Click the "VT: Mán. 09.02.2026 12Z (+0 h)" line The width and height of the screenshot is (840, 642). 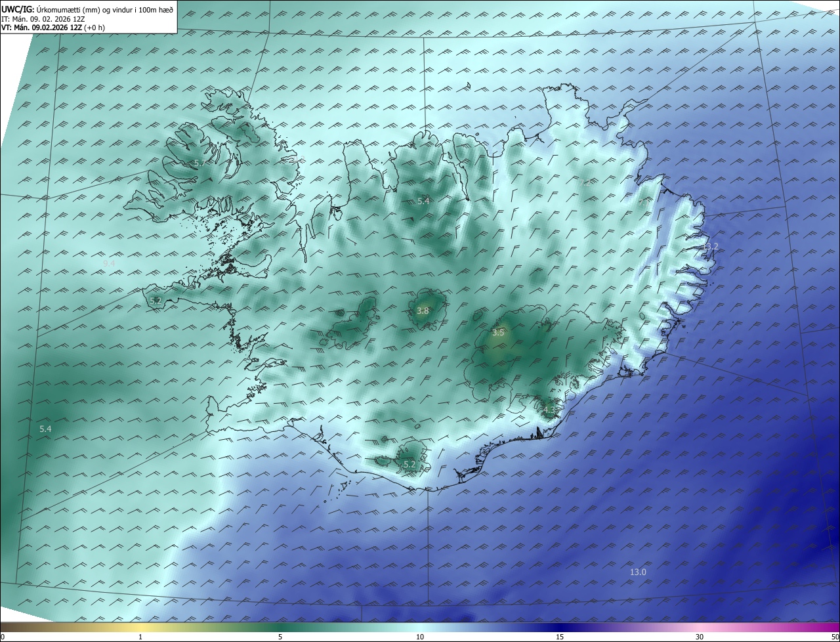point(53,27)
